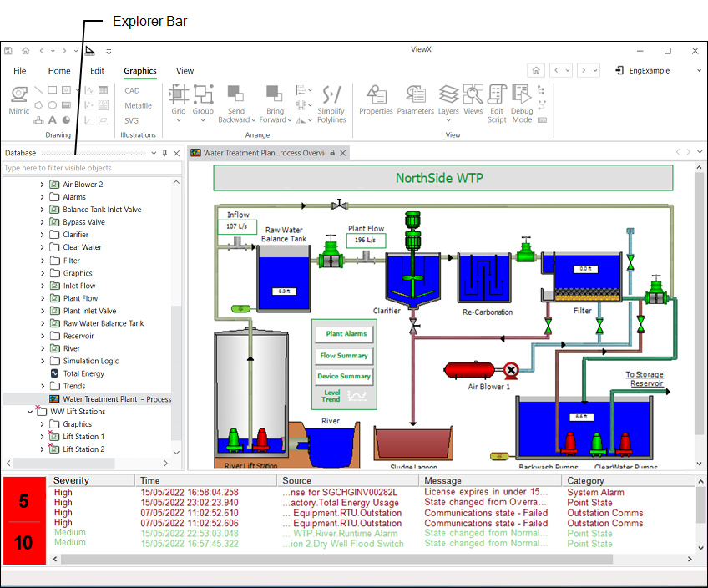Select the Mimic drawing tool

coord(18,99)
